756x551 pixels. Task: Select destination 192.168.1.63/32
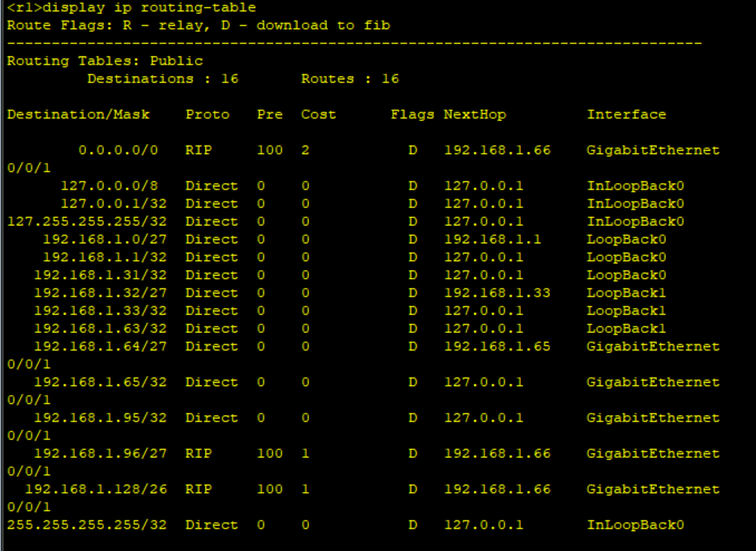coord(100,329)
